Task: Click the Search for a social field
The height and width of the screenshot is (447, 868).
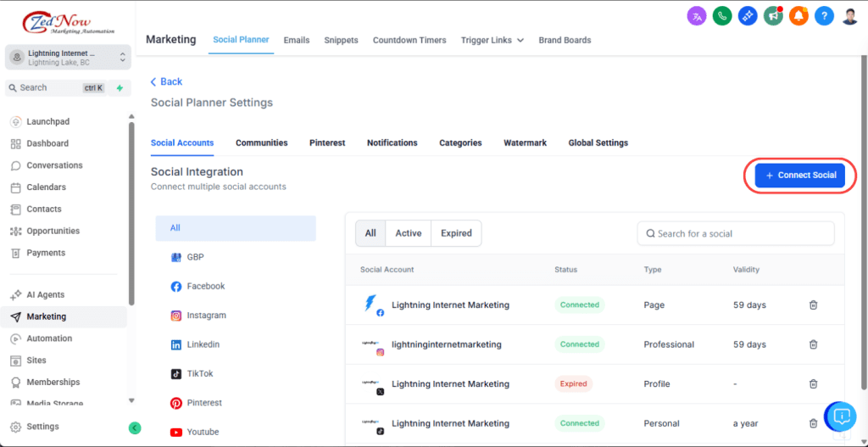Action: (x=736, y=234)
